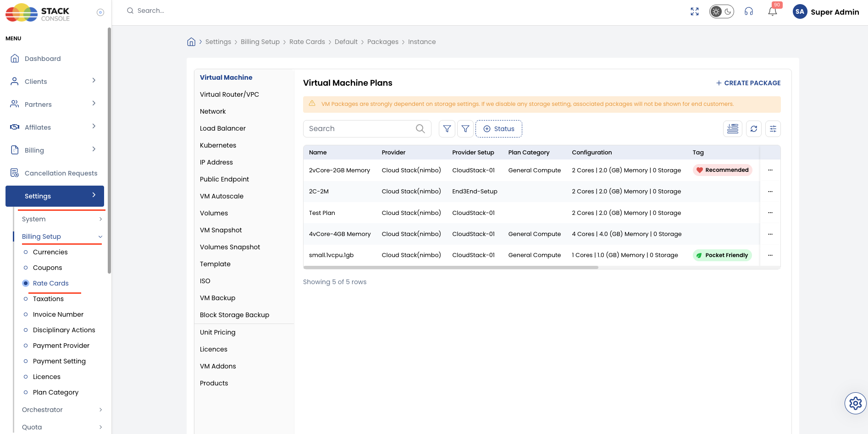Select Payment Provider in Billing Setup

coord(61,346)
